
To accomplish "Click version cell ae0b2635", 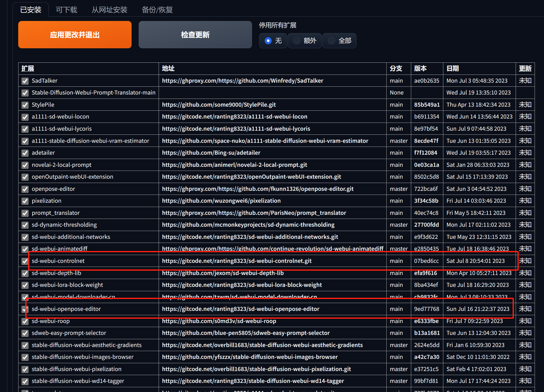I will [427, 81].
